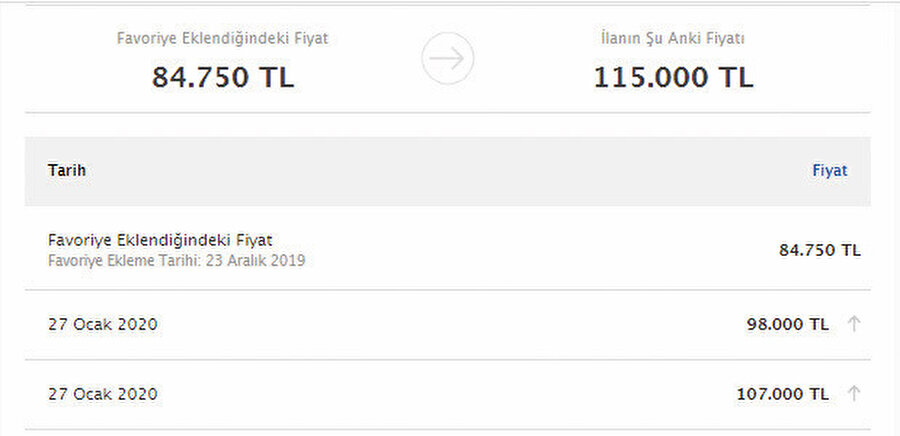Click the price comparison summary panel

click(448, 59)
